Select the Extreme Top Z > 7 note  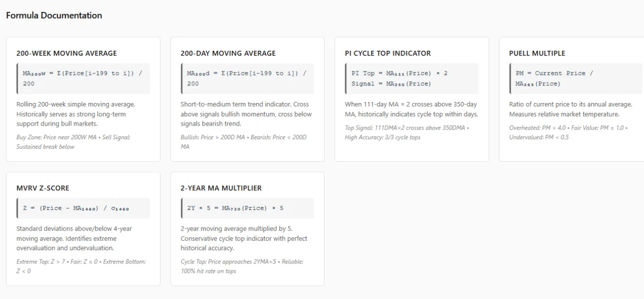coord(81,266)
